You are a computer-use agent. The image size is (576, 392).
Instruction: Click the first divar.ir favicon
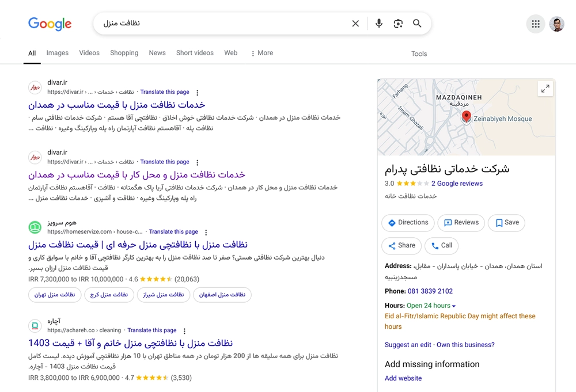[x=35, y=87]
